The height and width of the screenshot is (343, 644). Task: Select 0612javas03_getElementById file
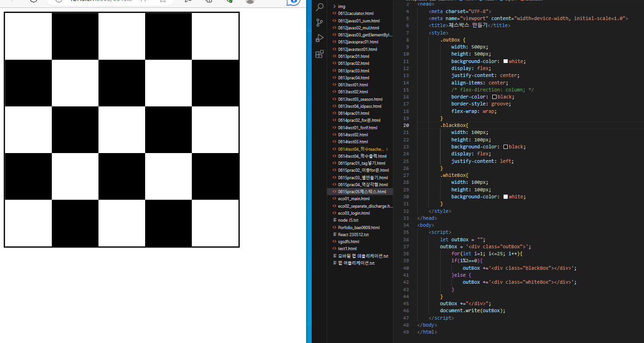(x=363, y=35)
